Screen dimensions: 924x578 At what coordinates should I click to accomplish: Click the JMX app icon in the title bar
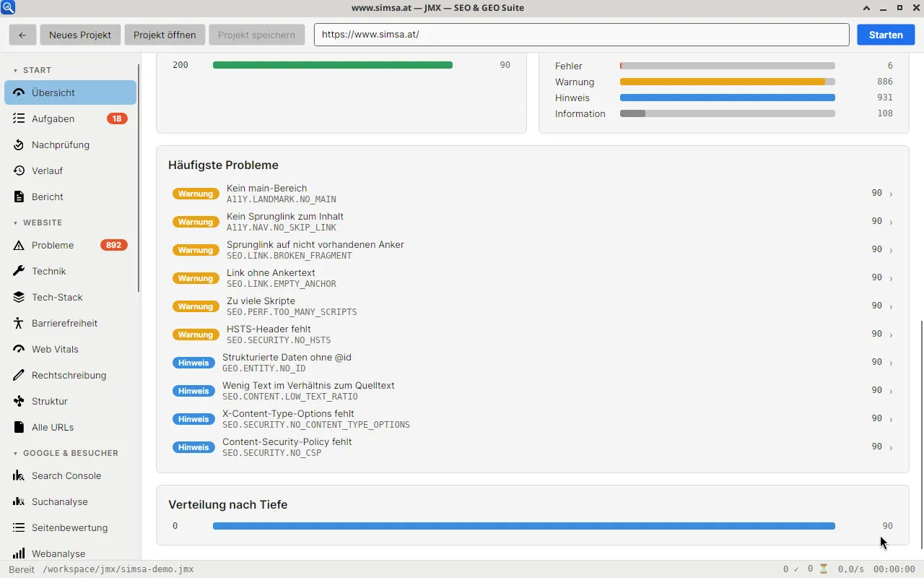coord(8,8)
